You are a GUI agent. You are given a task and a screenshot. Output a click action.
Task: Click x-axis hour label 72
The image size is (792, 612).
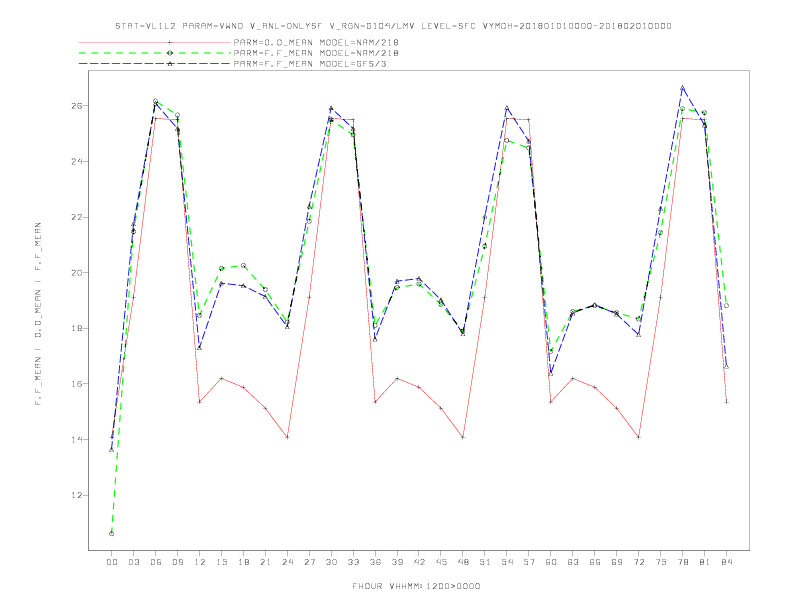coord(639,562)
